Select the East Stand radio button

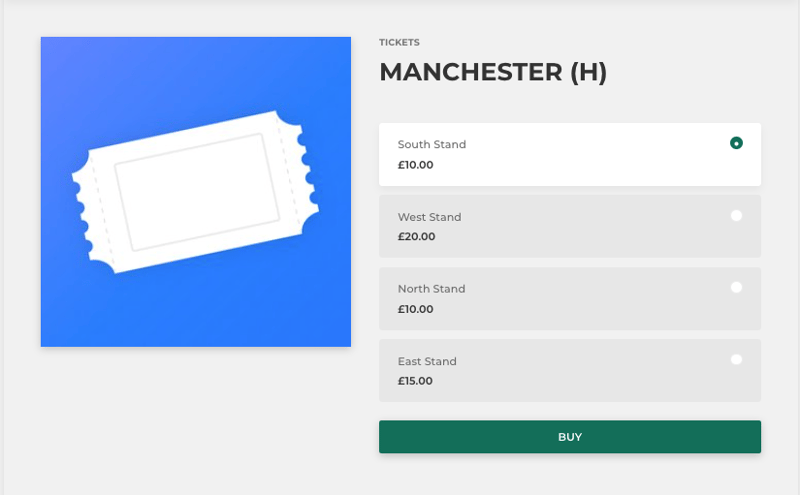click(736, 359)
